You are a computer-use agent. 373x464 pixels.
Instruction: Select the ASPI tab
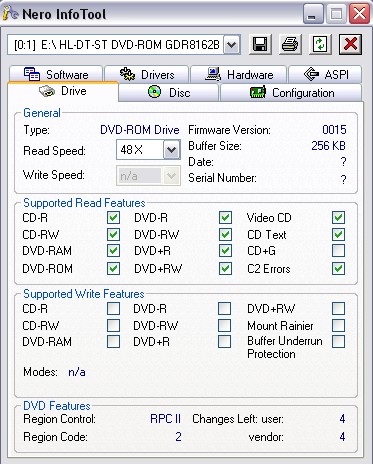tap(325, 74)
